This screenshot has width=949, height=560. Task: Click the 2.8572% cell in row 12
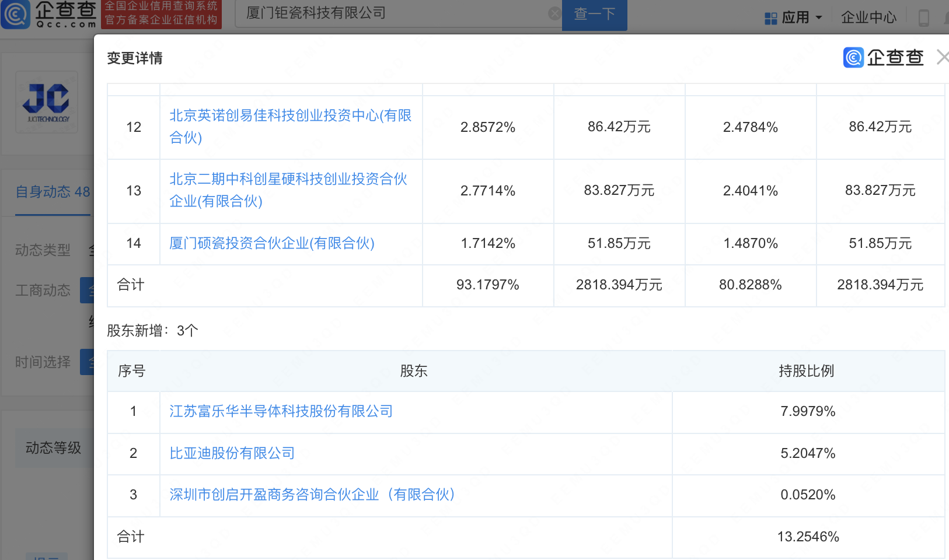(x=488, y=127)
